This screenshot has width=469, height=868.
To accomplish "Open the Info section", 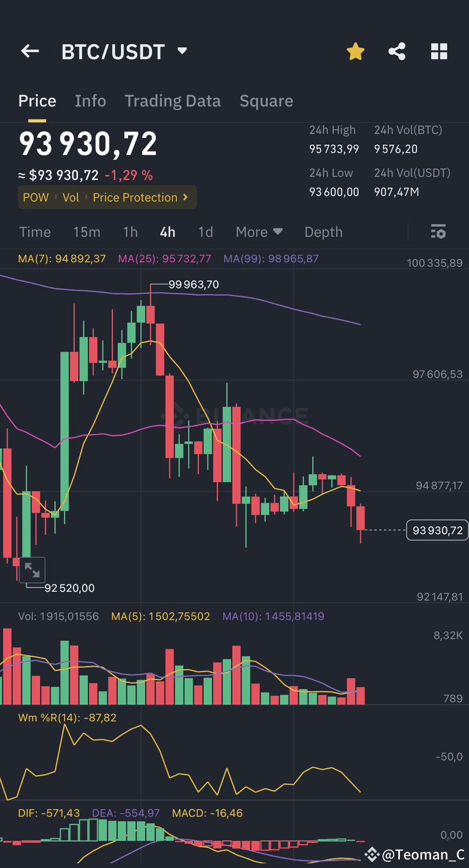I will point(91,100).
